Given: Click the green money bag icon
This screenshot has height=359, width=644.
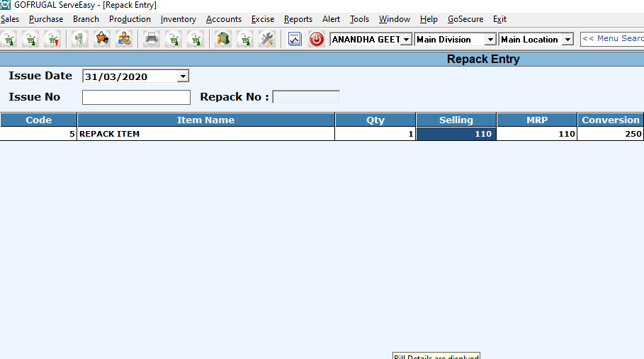Looking at the screenshot, I should point(79,40).
